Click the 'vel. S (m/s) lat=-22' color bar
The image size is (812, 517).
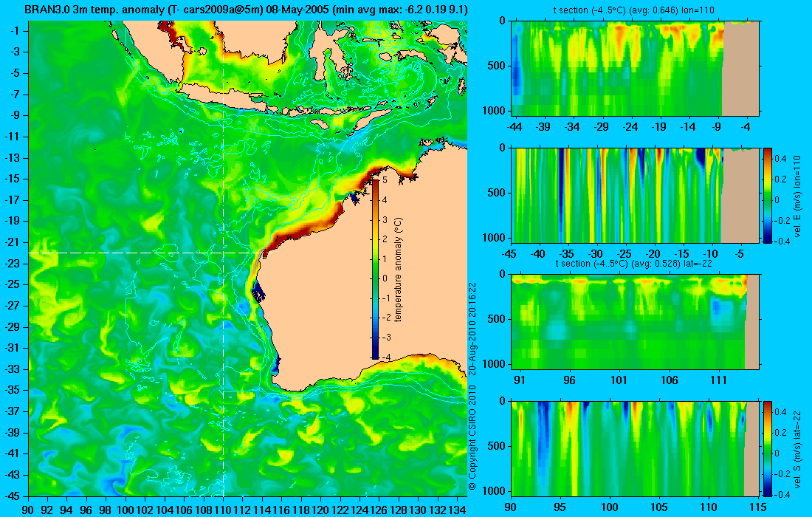coord(767,448)
